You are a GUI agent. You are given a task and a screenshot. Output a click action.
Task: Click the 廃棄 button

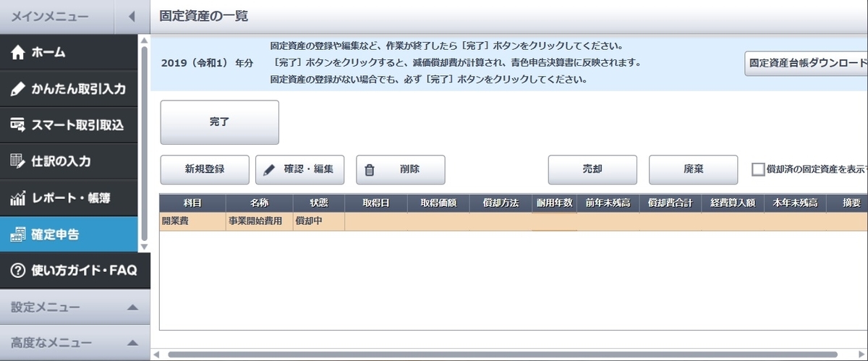[x=693, y=170]
